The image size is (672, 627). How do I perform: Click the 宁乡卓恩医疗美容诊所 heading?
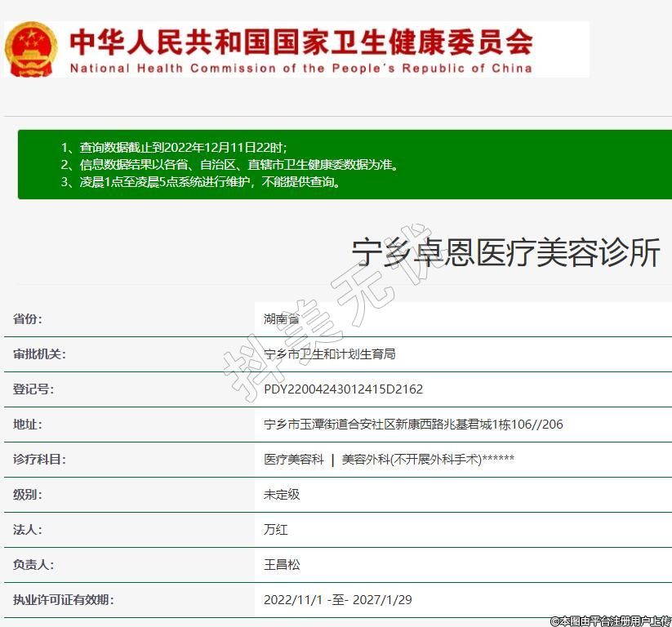(505, 253)
